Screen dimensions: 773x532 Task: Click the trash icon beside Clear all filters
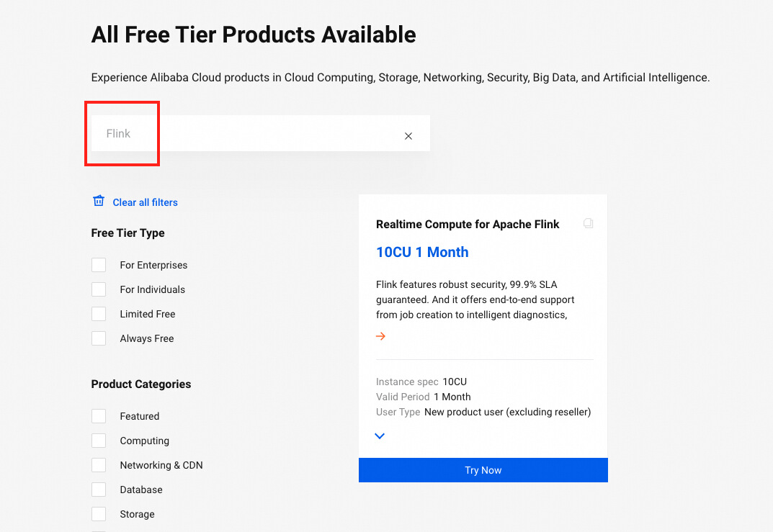99,202
